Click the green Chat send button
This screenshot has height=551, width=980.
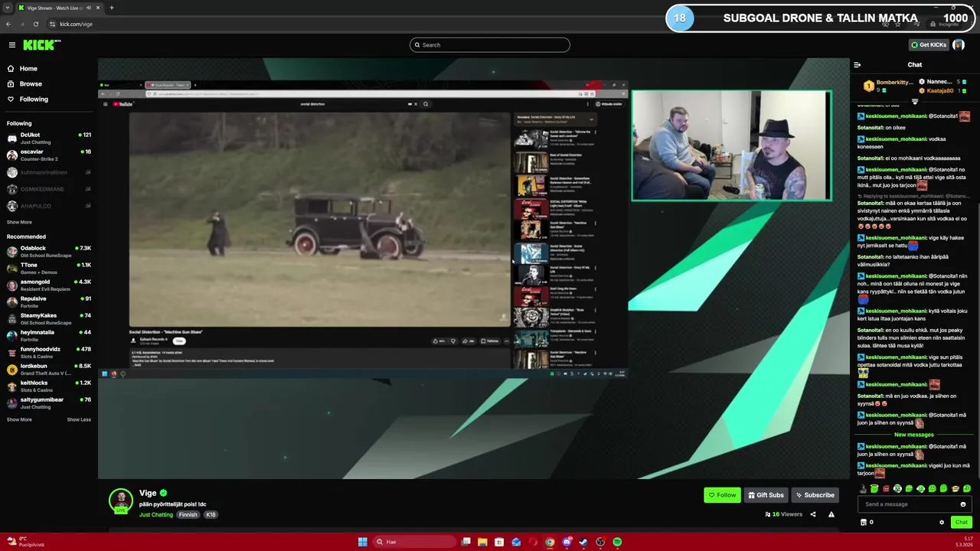(962, 522)
